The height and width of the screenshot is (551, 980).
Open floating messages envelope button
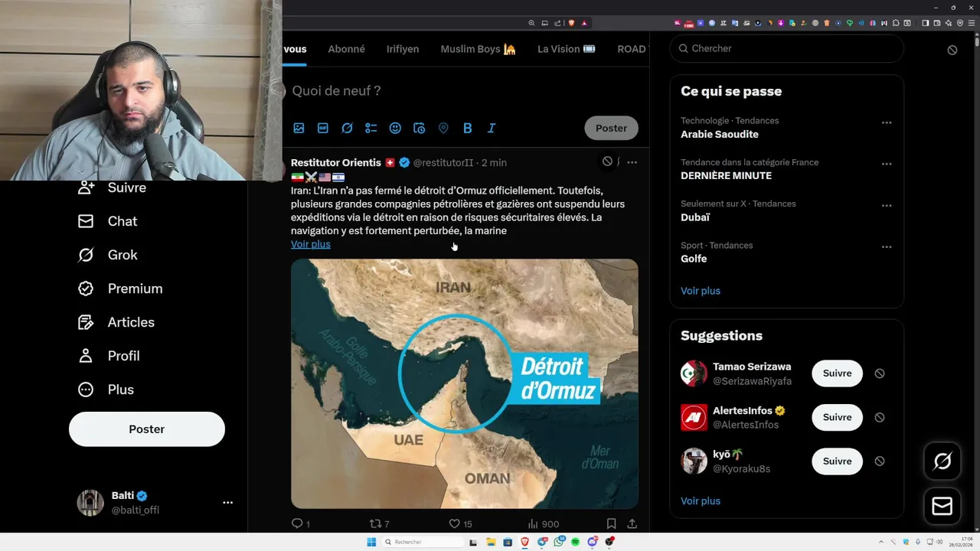[x=942, y=507]
